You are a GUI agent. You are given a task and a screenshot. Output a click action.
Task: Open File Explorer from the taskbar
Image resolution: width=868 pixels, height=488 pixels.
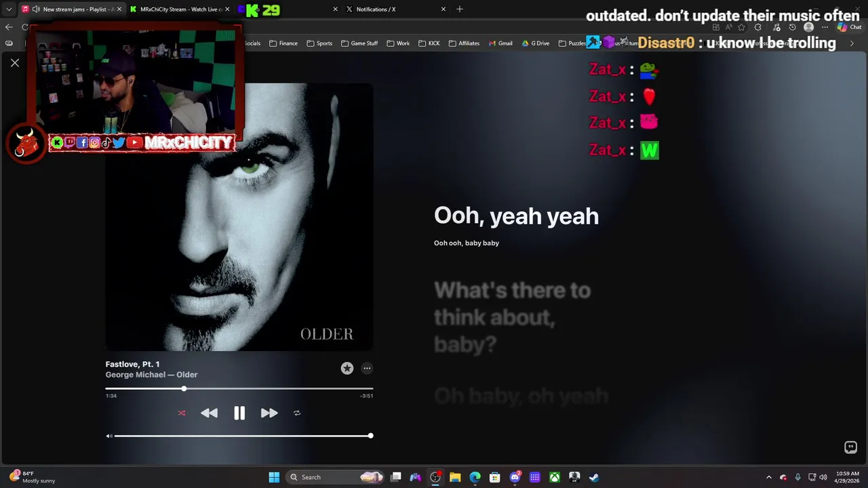455,477
